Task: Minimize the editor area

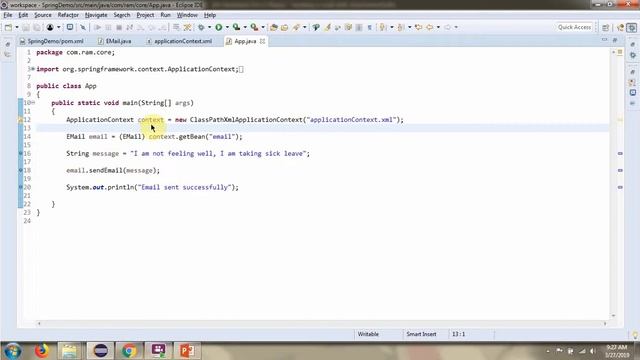Action: (x=604, y=40)
